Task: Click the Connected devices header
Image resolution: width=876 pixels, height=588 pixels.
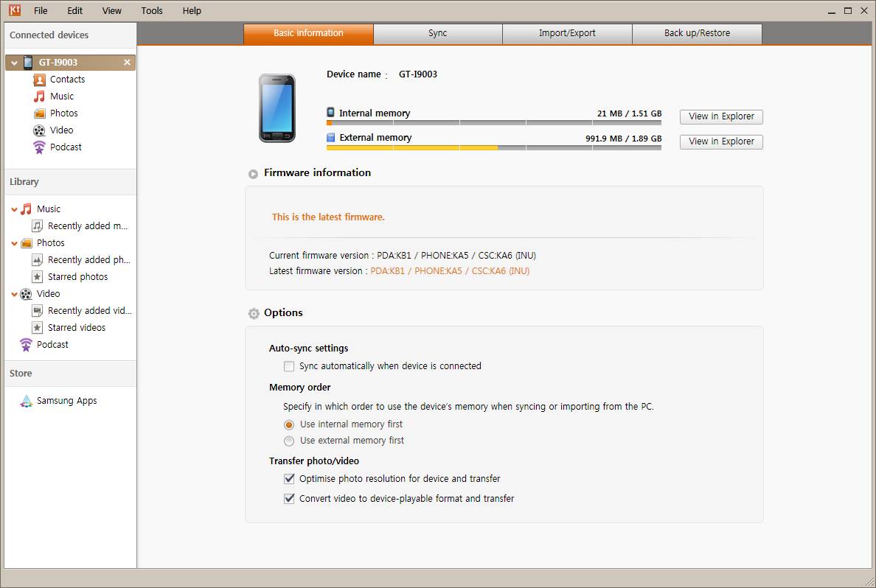Action: (70, 35)
